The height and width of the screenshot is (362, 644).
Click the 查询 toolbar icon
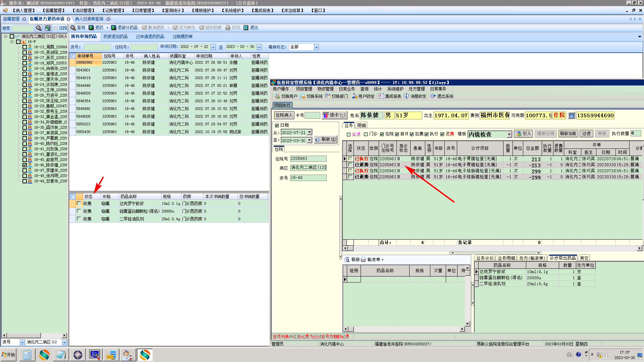click(x=73, y=28)
